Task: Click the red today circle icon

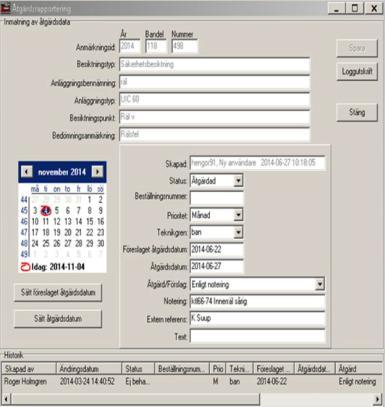Action: [x=25, y=267]
